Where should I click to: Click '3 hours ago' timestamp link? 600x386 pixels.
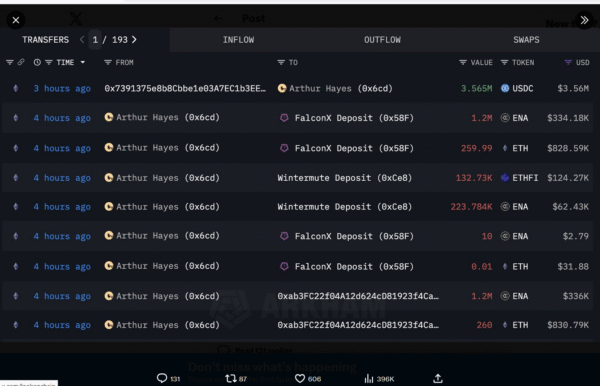click(x=62, y=89)
